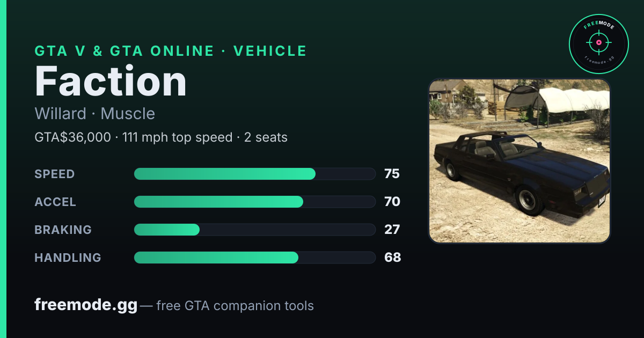Viewport: 644px width, 338px height.
Task: Click the handling value 68
Action: coord(392,258)
